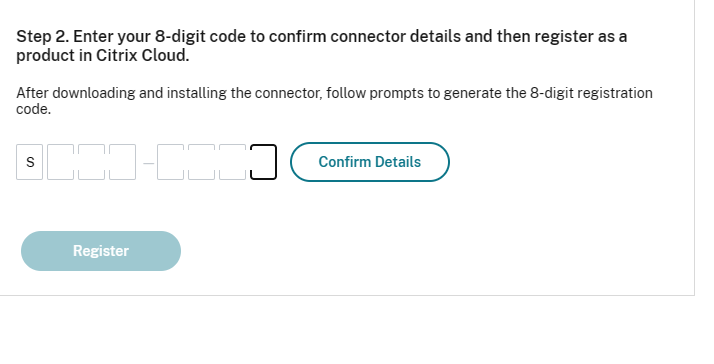Click the disabled Register button
714x364 pixels.
click(x=101, y=251)
